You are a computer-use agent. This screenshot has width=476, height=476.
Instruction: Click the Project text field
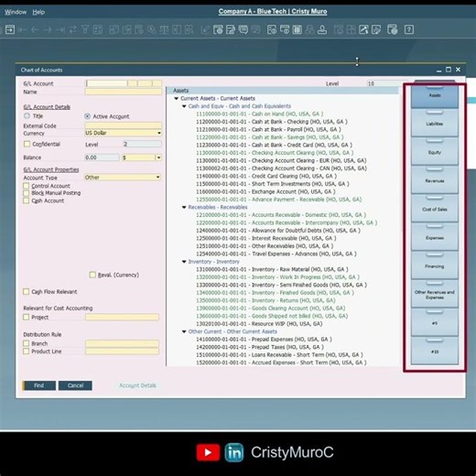pyautogui.click(x=122, y=317)
